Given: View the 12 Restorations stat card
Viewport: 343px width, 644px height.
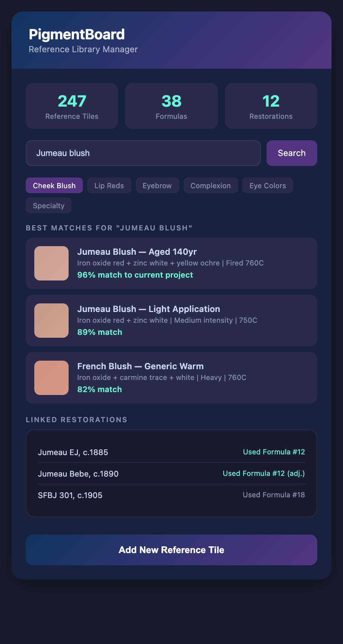Looking at the screenshot, I should 271,106.
